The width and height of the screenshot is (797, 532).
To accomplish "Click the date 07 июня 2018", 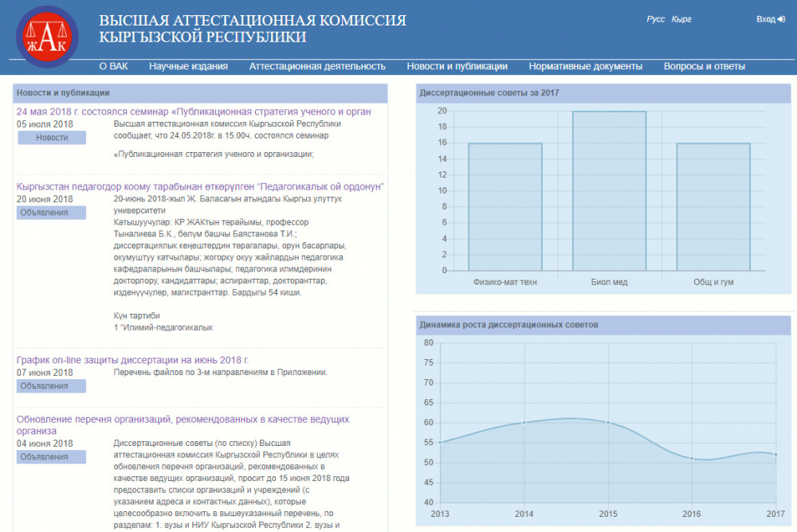I will coord(45,373).
